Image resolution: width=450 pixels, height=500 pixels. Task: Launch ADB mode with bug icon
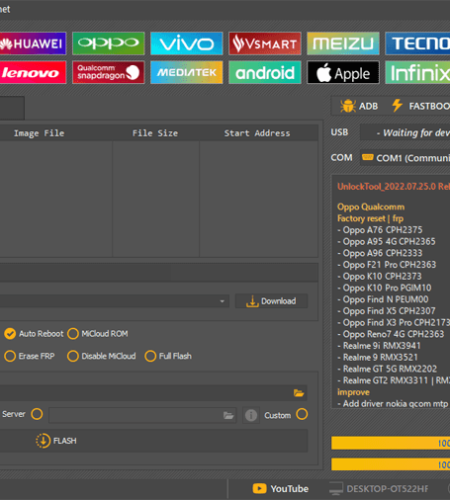tap(359, 106)
